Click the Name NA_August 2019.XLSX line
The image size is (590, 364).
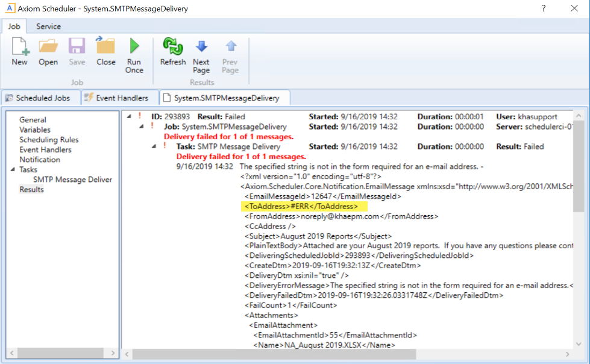324,345
